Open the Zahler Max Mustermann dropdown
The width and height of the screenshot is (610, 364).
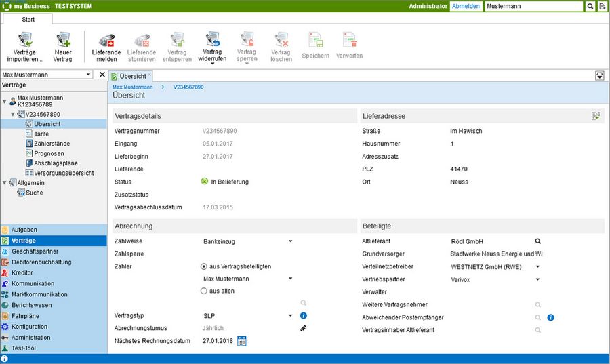(x=290, y=279)
